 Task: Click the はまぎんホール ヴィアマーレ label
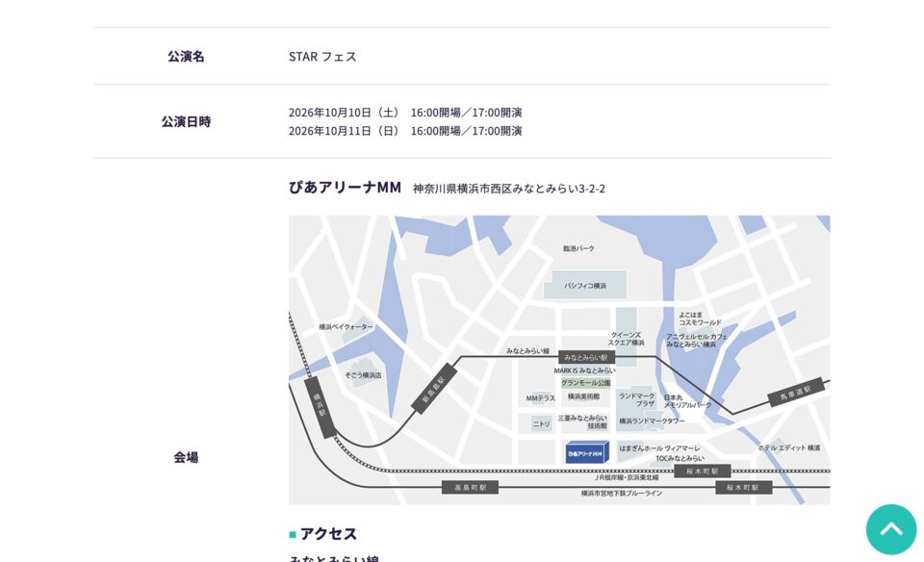pos(659,448)
